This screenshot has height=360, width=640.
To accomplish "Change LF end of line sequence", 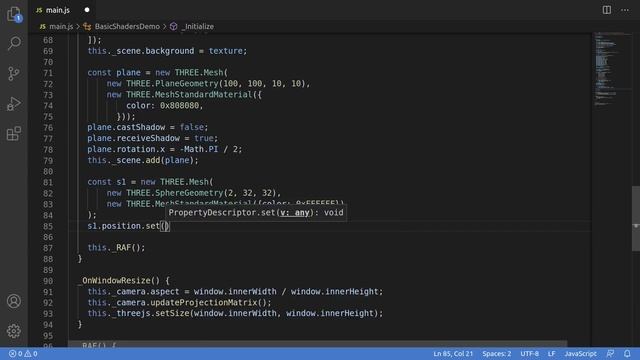I will [x=551, y=354].
